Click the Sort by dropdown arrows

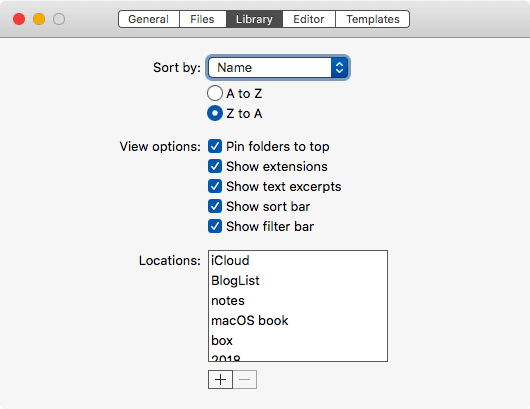(x=339, y=68)
